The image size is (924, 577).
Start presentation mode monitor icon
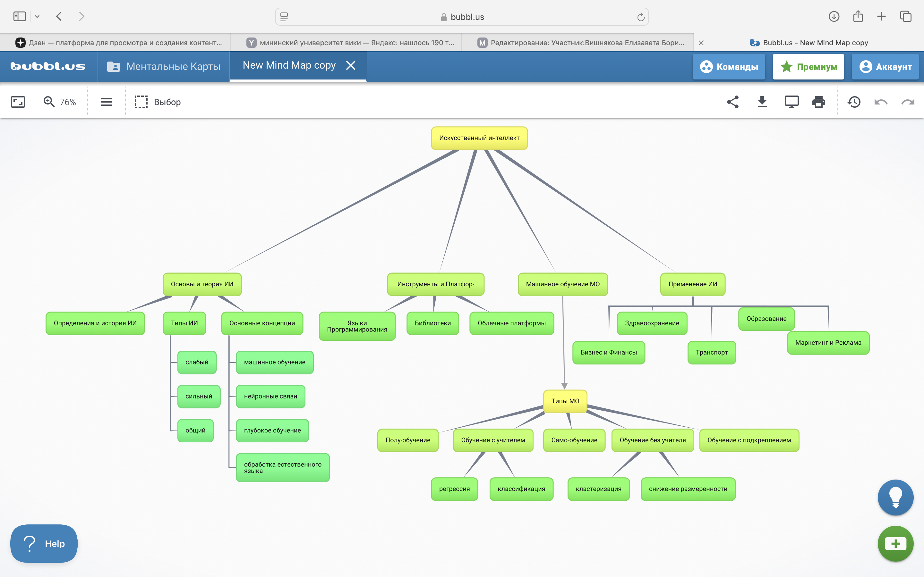coord(791,102)
